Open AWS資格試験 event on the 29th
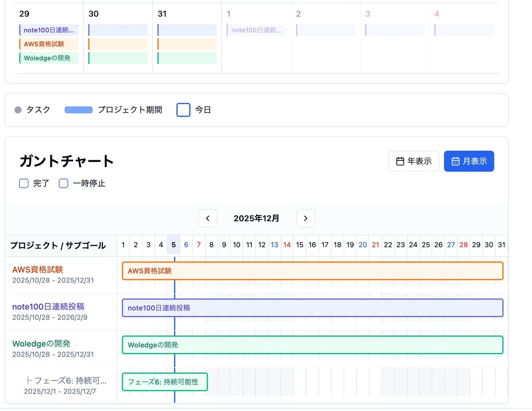Screen dimensions: 532x411 49,44
